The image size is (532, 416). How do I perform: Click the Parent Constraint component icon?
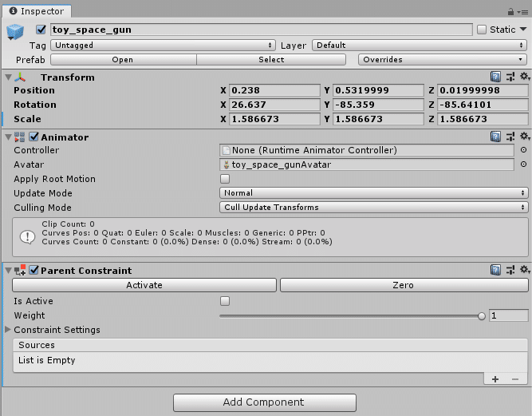(x=20, y=270)
